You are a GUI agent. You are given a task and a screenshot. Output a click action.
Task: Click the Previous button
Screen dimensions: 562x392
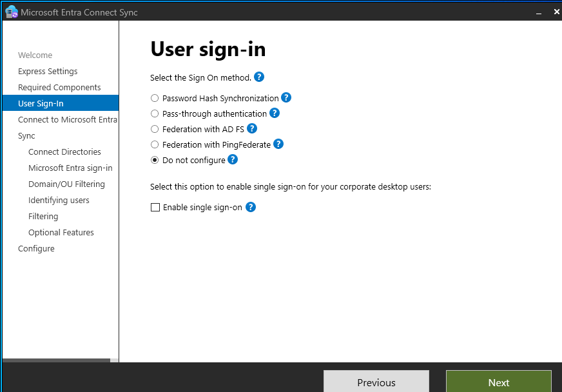tap(376, 382)
